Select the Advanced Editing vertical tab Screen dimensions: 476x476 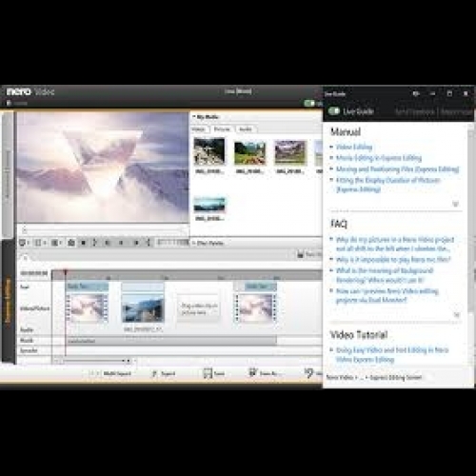pos(8,174)
